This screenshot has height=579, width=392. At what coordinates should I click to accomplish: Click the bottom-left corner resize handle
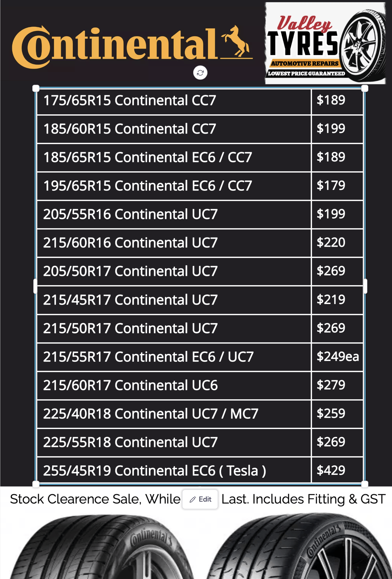pyautogui.click(x=36, y=484)
